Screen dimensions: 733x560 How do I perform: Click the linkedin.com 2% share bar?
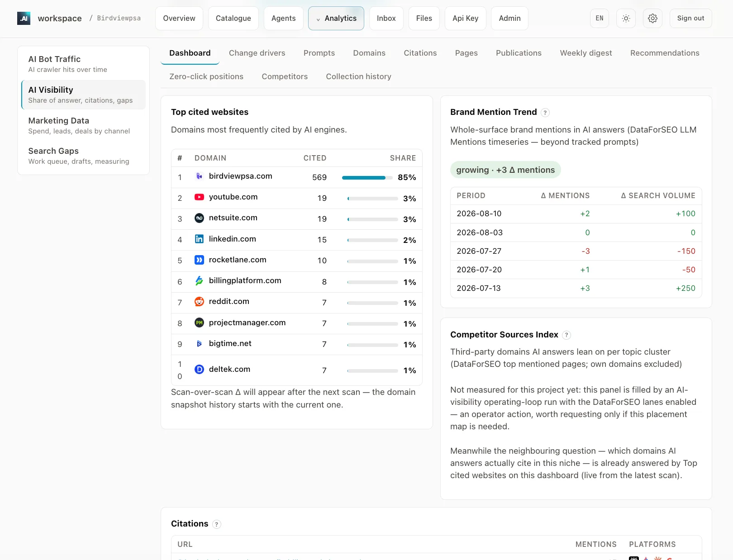tap(372, 240)
